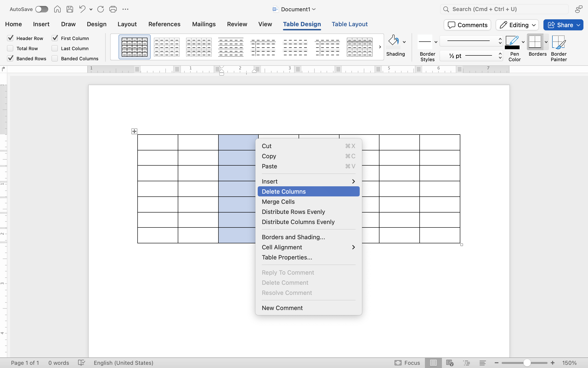Click the table move handle
588x368 pixels.
pyautogui.click(x=134, y=131)
